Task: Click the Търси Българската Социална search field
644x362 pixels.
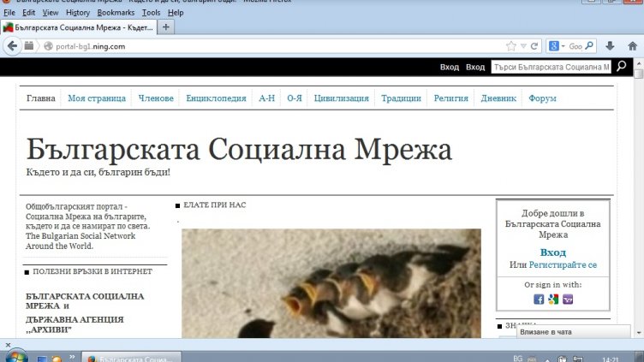Action: (551, 67)
